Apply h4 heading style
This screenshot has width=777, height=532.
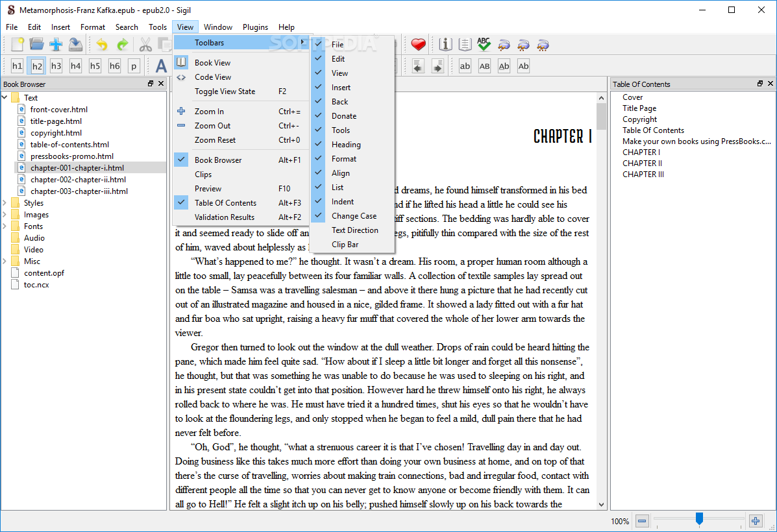(75, 66)
